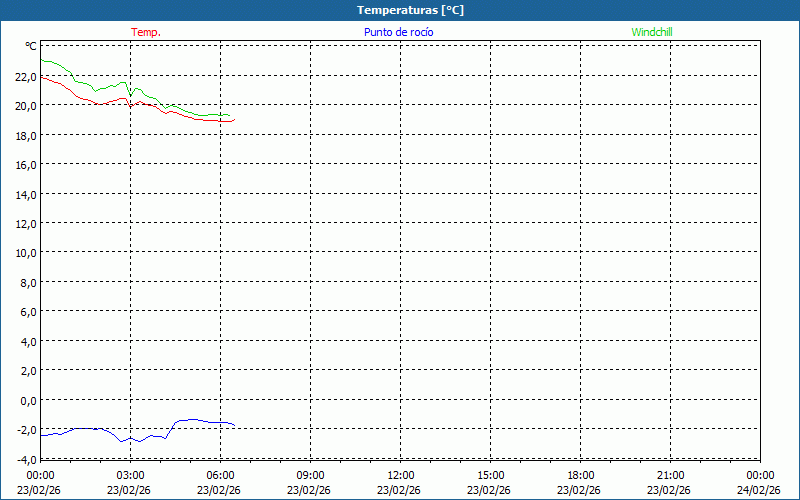Click the 18:00 time axis label
Screen dimensions: 800x500
580,475
